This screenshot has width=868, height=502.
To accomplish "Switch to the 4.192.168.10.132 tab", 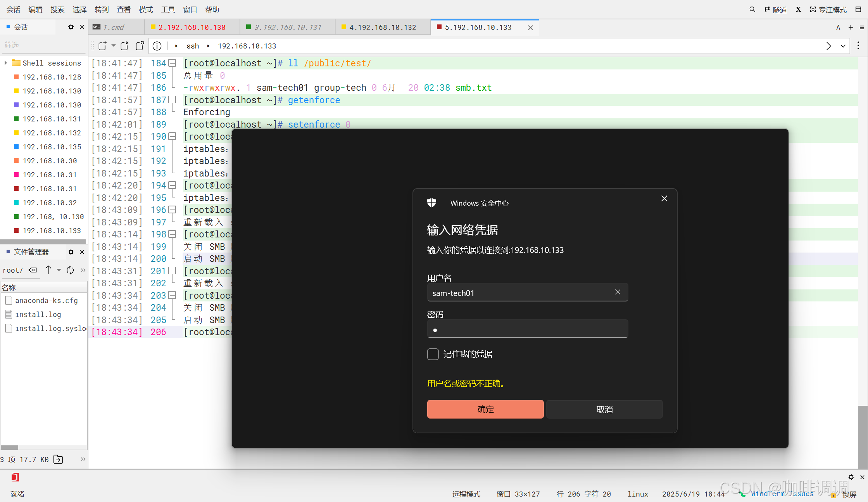I will coord(382,27).
